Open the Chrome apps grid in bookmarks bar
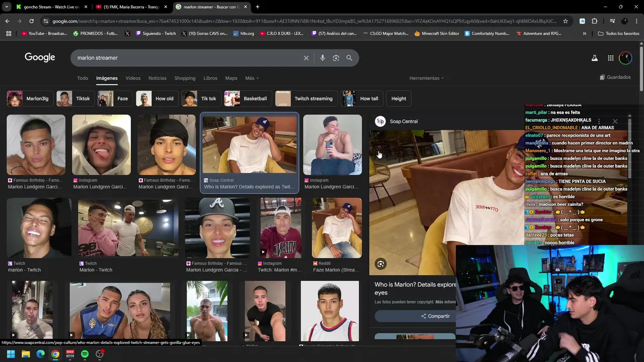The width and height of the screenshot is (644, 362). [9, 34]
